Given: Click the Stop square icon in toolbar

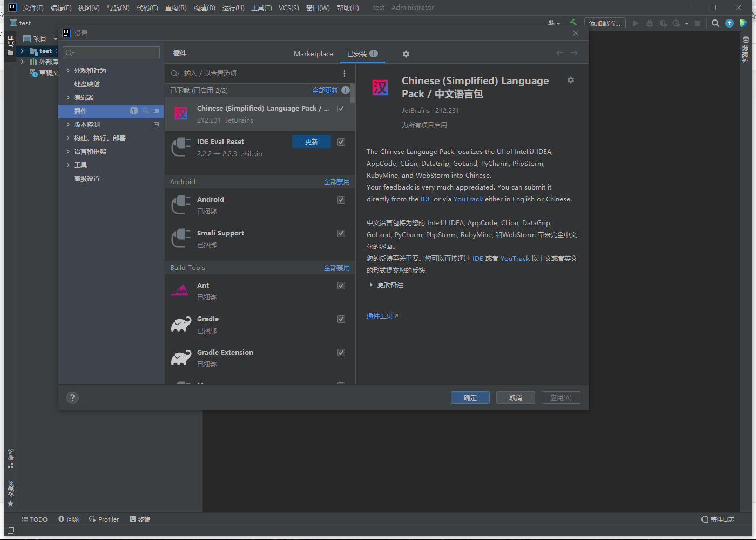Looking at the screenshot, I should pos(698,23).
